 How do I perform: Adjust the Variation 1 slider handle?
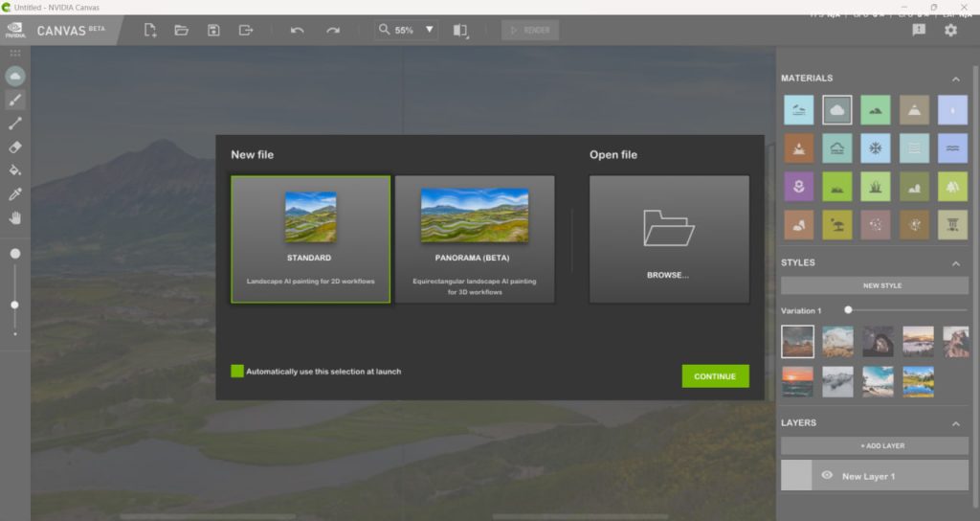pyautogui.click(x=848, y=309)
